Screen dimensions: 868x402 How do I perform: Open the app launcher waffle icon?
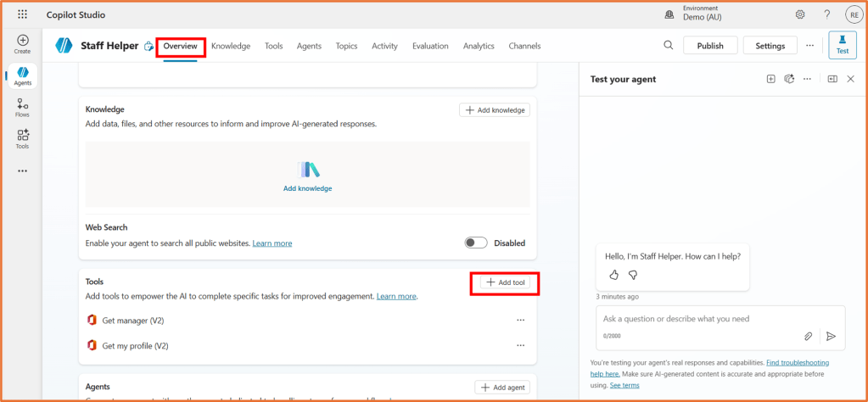click(23, 15)
